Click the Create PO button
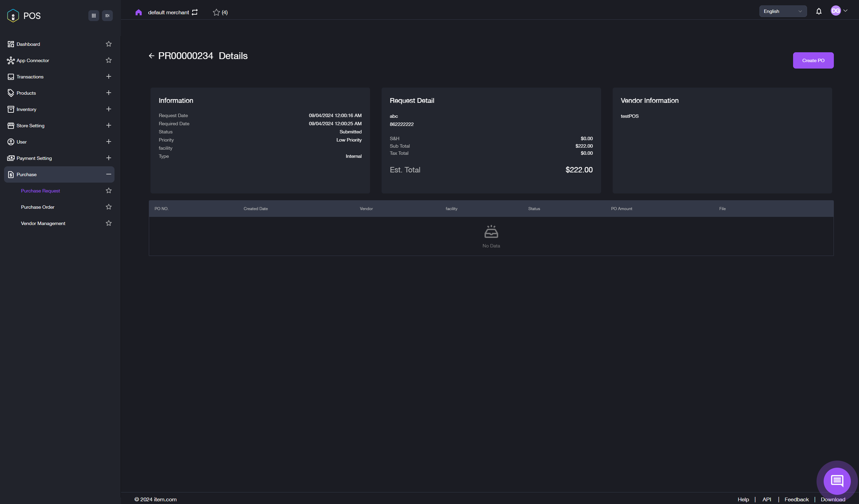This screenshot has height=504, width=859. (x=813, y=61)
